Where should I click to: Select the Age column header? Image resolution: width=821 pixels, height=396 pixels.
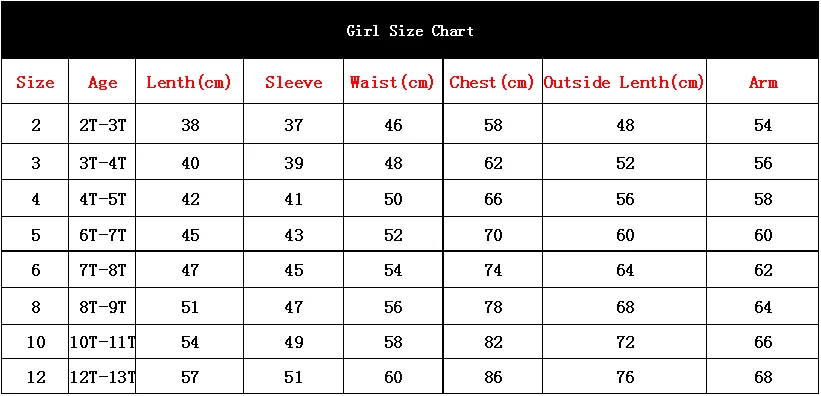tap(103, 83)
